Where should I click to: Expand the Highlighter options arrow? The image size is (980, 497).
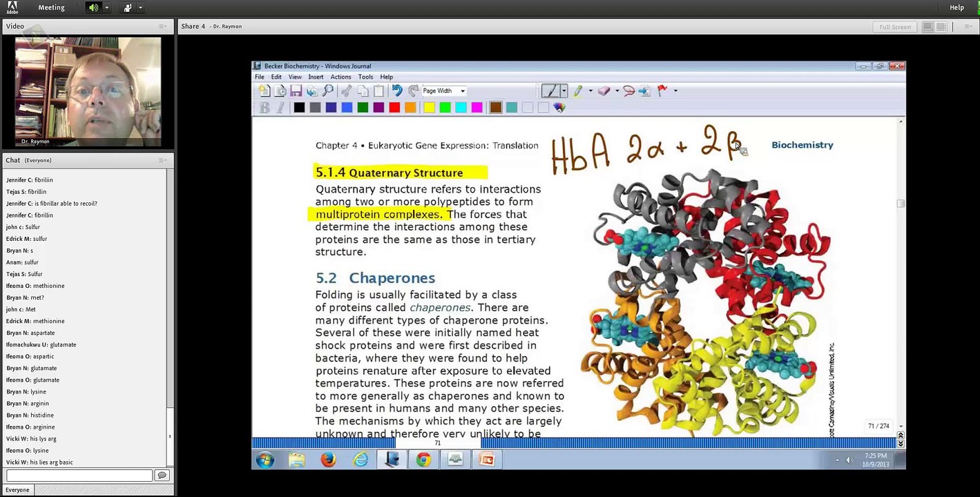click(590, 91)
